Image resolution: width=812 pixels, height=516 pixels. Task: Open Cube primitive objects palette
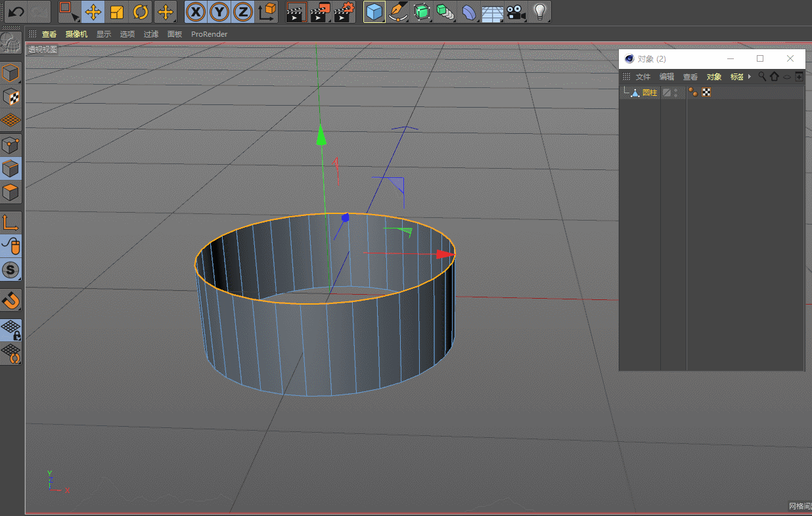(x=374, y=12)
